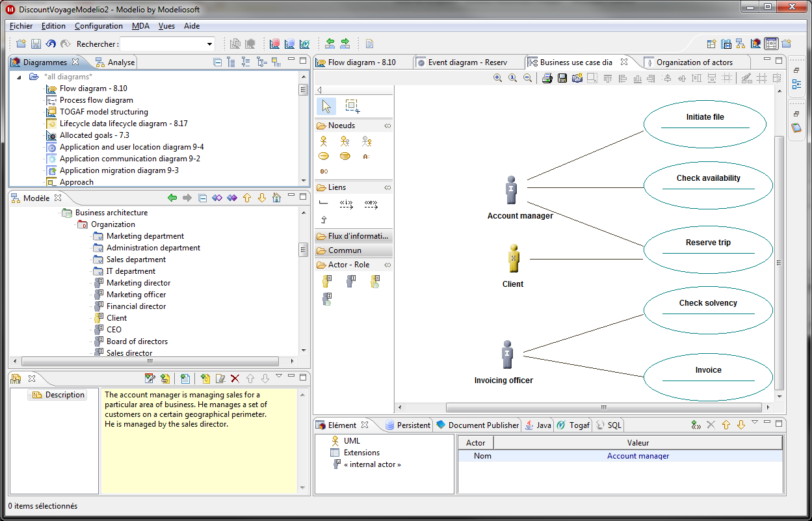Viewport: 812px width, 521px height.
Task: Click the main toolbar save icon
Action: click(x=36, y=44)
